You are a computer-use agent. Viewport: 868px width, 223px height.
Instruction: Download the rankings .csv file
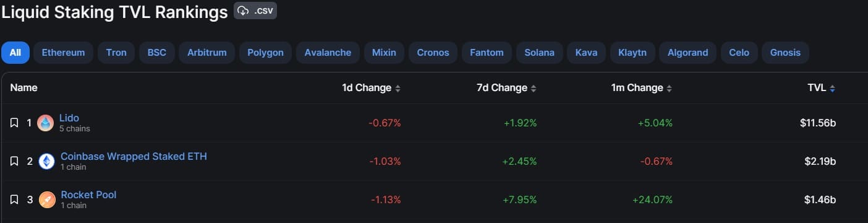coord(255,11)
